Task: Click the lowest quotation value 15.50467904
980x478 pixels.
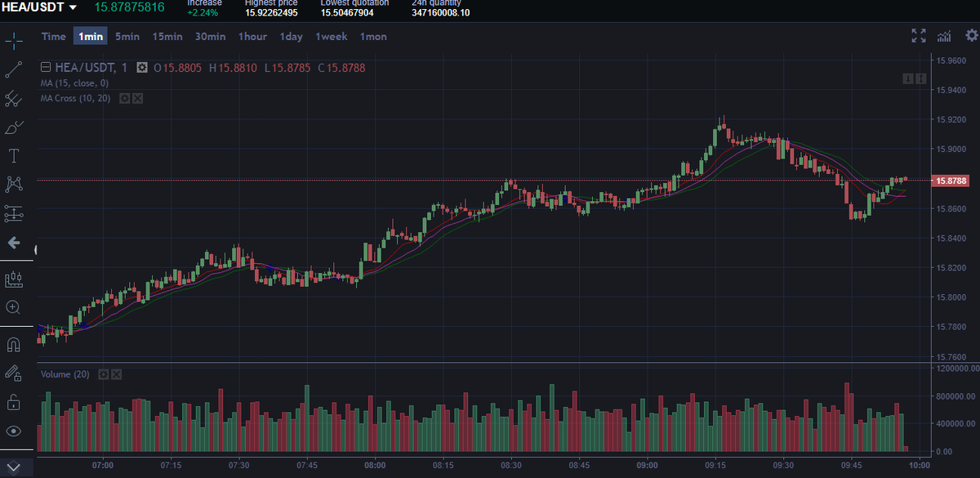Action: (x=347, y=12)
